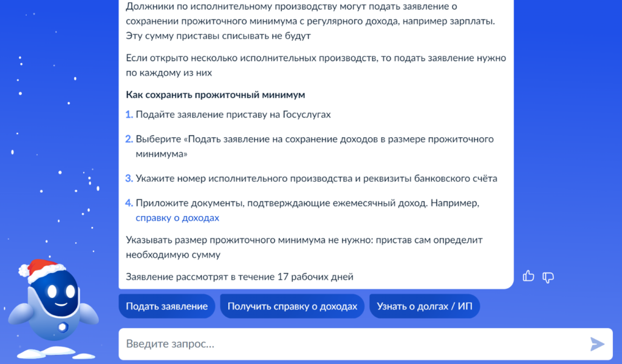
Task: Click the Подать заявление quick reply
Action: [166, 306]
